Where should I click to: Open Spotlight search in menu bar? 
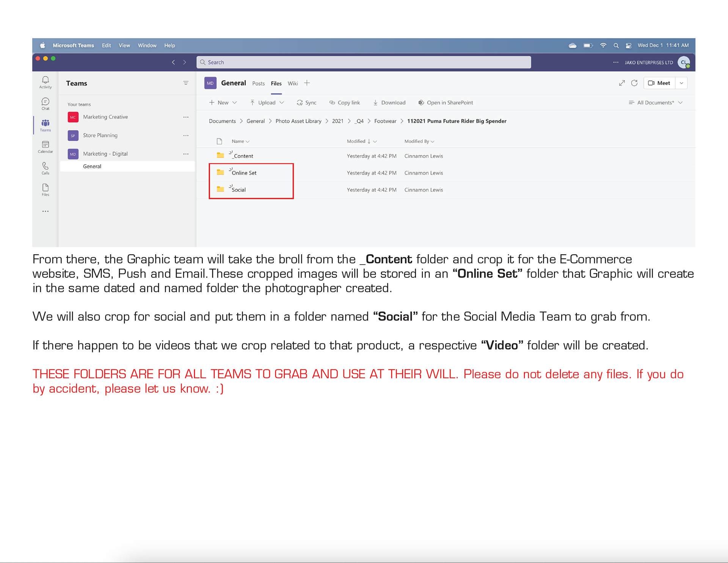pos(616,46)
